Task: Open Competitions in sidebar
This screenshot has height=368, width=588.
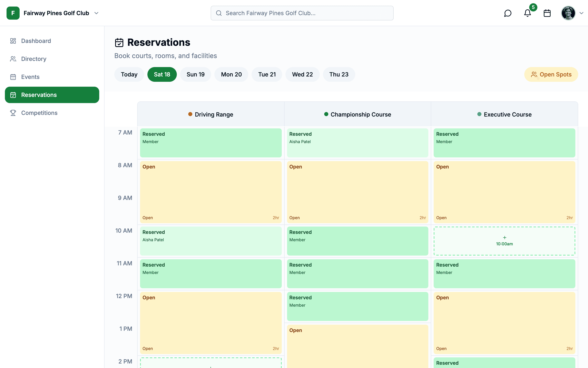Action: pyautogui.click(x=52, y=113)
